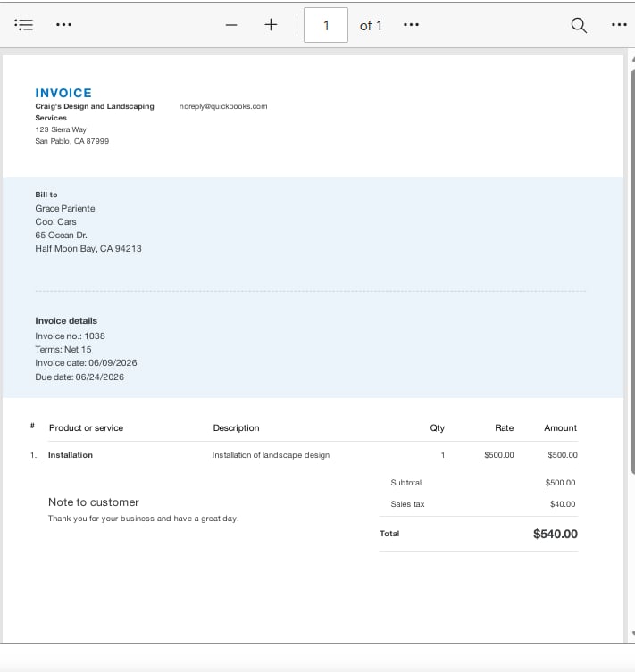Click the scrollbar down arrow
This screenshot has width=635, height=672.
(633, 634)
